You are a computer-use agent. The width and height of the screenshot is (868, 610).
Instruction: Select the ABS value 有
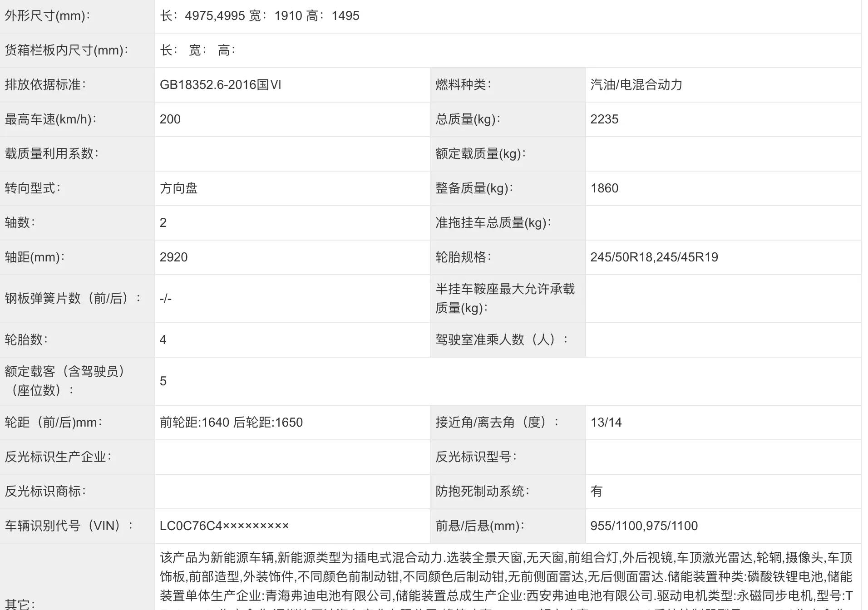(597, 492)
